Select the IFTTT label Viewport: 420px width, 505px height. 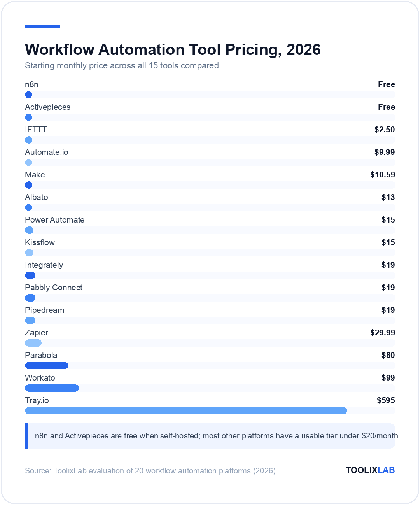click(x=36, y=130)
